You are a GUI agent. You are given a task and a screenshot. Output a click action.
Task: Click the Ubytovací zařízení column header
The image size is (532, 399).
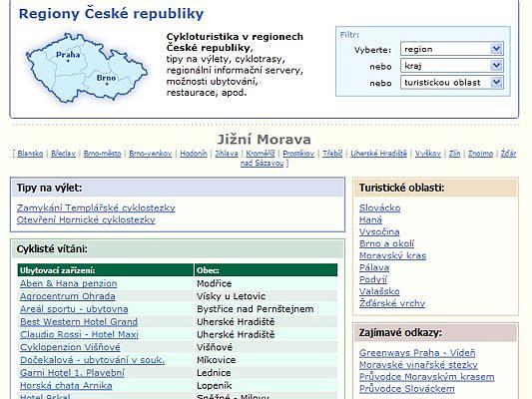pos(106,270)
